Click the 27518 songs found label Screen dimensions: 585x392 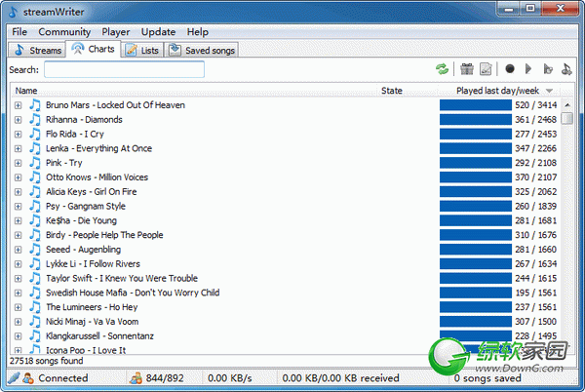[46, 361]
